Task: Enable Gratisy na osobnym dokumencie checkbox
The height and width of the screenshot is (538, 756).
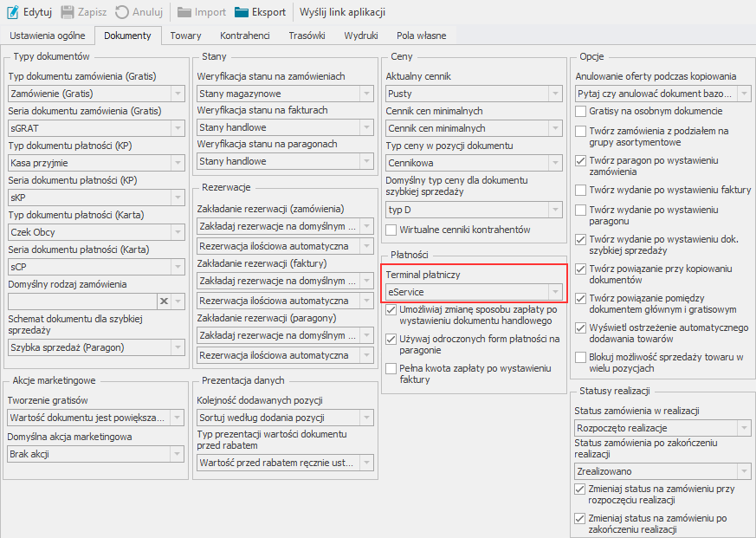Action: click(x=582, y=112)
